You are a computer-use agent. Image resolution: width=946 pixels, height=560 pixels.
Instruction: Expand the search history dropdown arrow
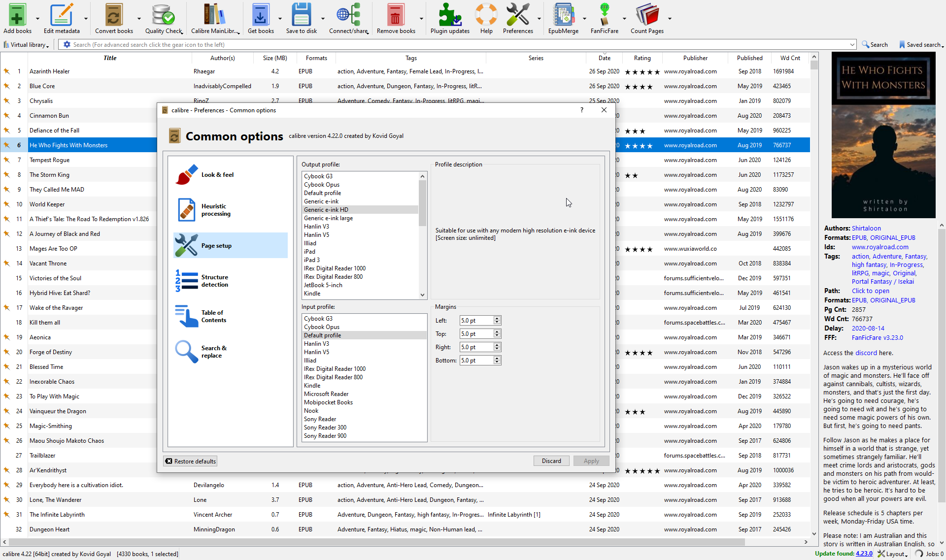click(852, 45)
